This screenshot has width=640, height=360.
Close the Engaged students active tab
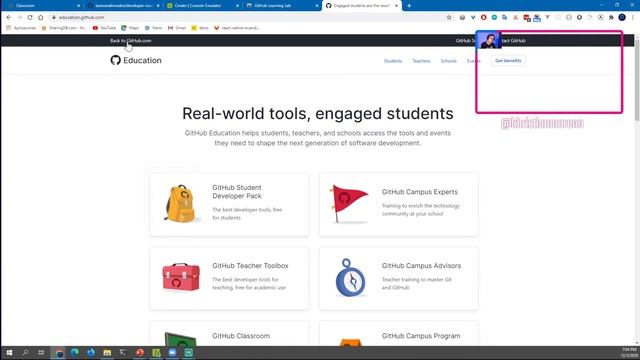point(396,6)
